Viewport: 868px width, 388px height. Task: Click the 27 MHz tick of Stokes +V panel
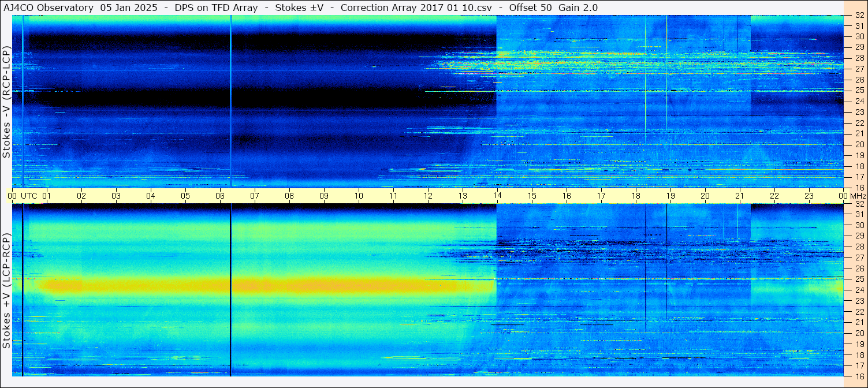tap(859, 258)
